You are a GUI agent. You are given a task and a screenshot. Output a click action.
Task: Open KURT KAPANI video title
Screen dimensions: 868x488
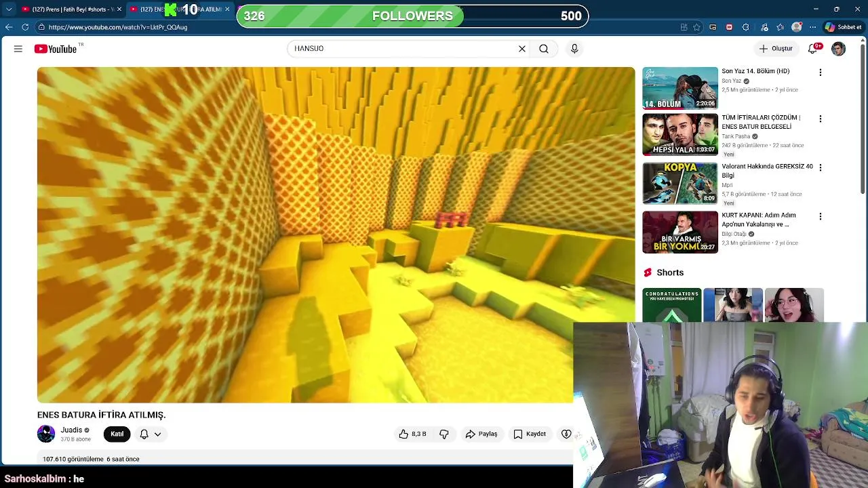(x=759, y=220)
